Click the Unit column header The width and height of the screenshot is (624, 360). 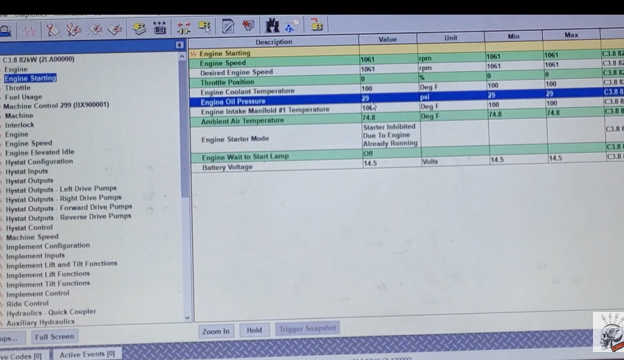click(x=450, y=37)
